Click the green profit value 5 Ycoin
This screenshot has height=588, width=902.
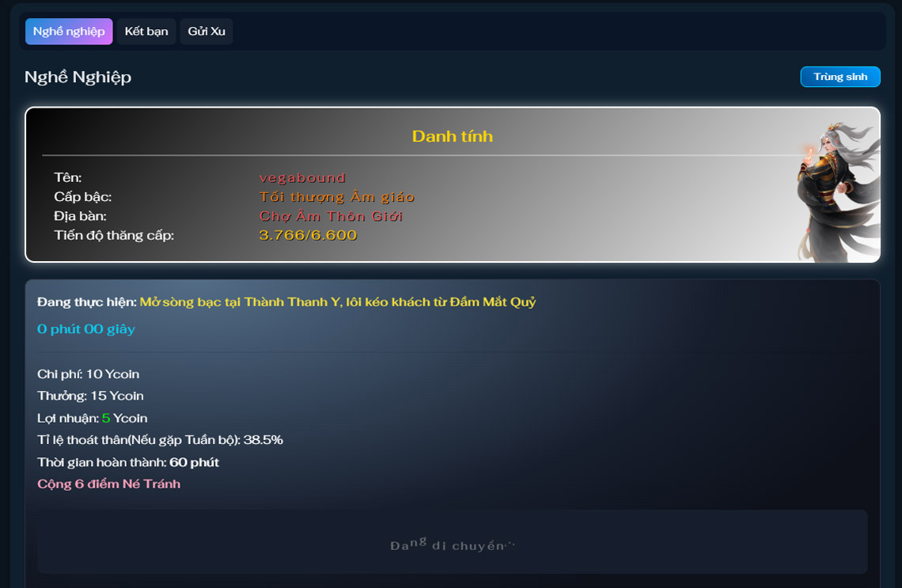[x=125, y=419]
